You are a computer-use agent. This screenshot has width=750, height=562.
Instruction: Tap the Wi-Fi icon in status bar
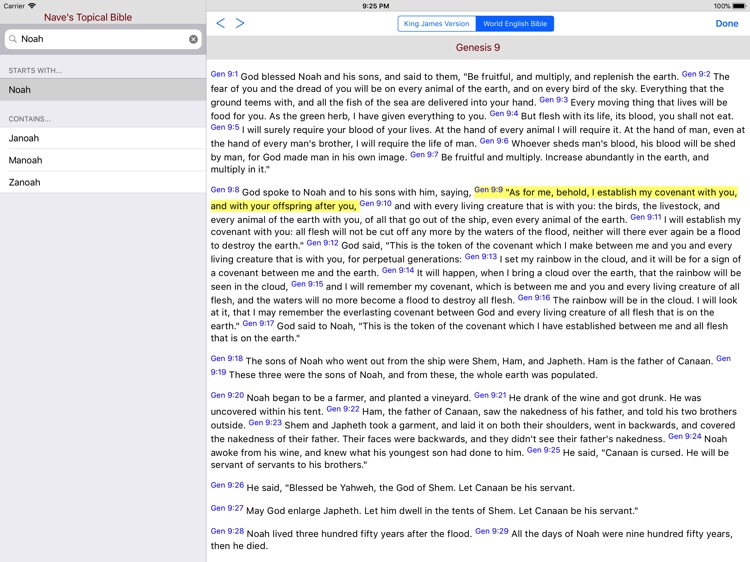32,6
